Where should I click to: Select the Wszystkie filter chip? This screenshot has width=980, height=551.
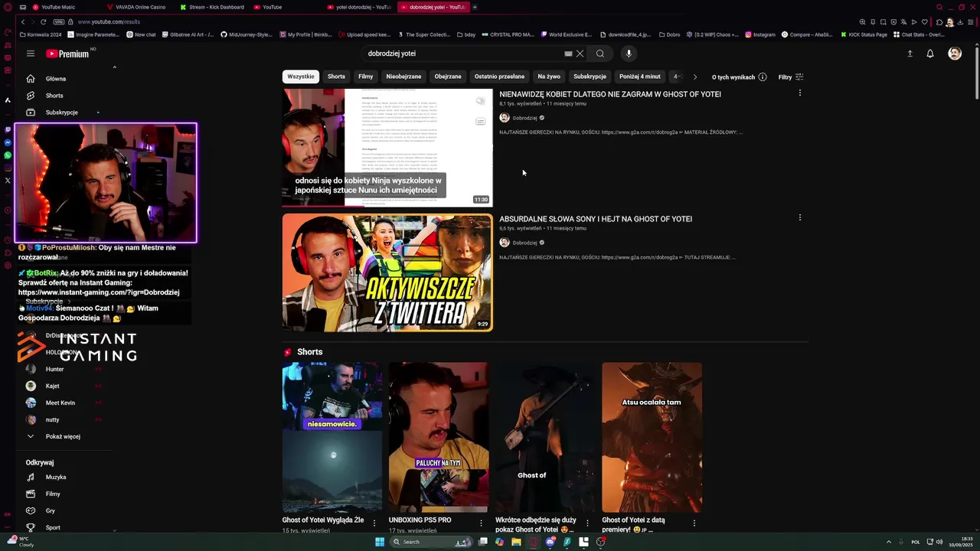(301, 77)
